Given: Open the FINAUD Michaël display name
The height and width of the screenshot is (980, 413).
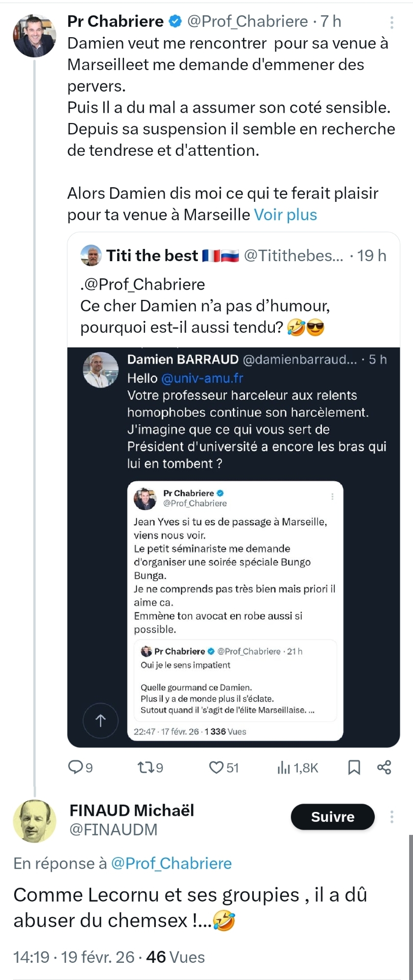Looking at the screenshot, I should coord(132,810).
